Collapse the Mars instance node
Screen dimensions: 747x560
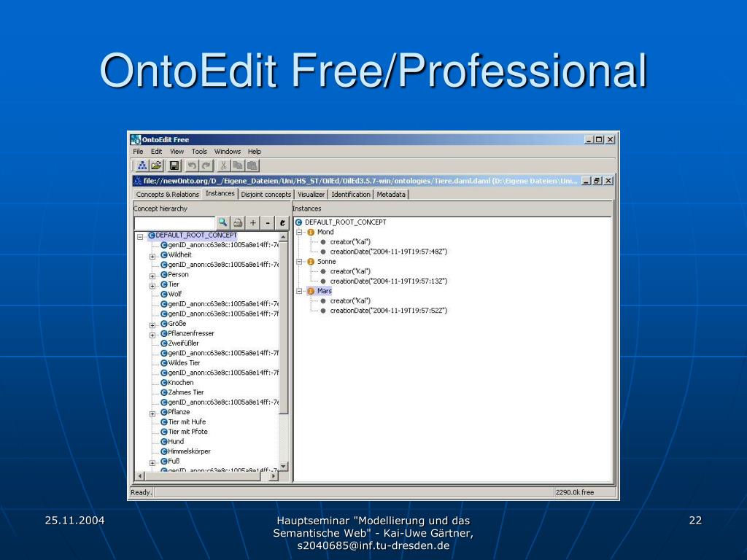(299, 292)
